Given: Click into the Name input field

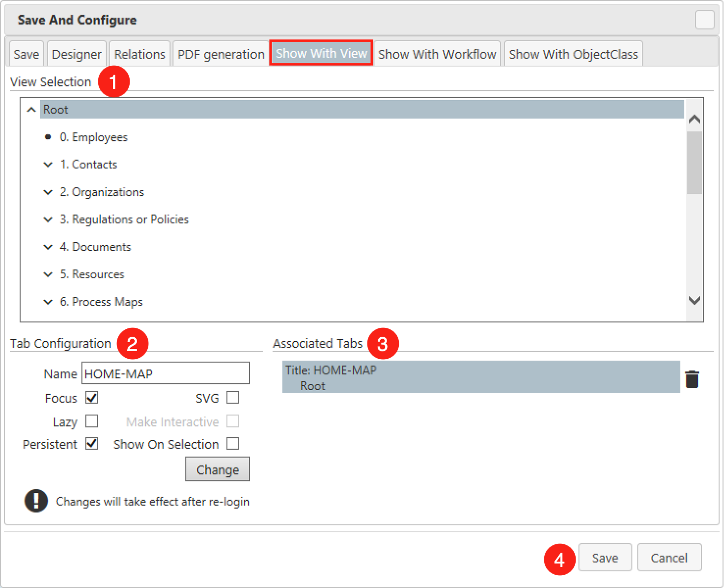Looking at the screenshot, I should click(x=166, y=374).
